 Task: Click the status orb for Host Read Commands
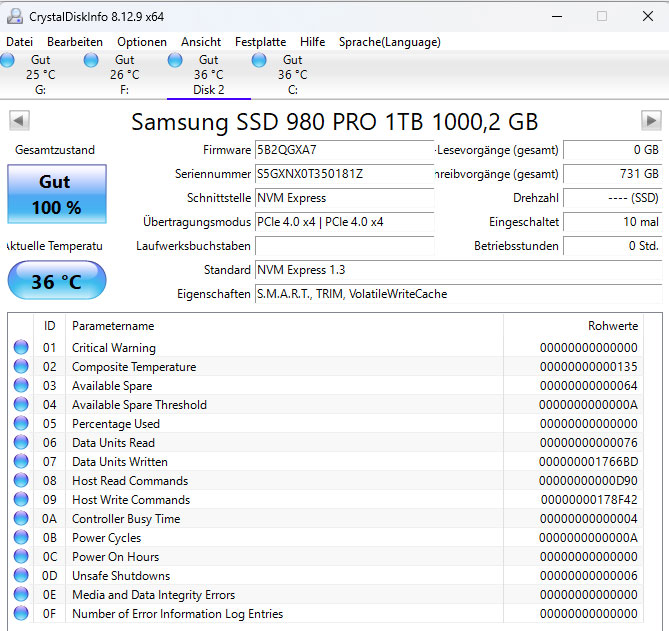tap(21, 480)
